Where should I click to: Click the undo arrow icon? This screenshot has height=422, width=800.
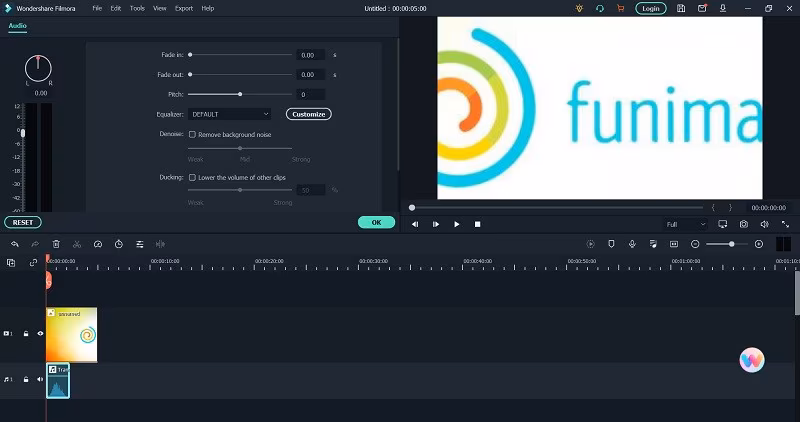click(15, 244)
